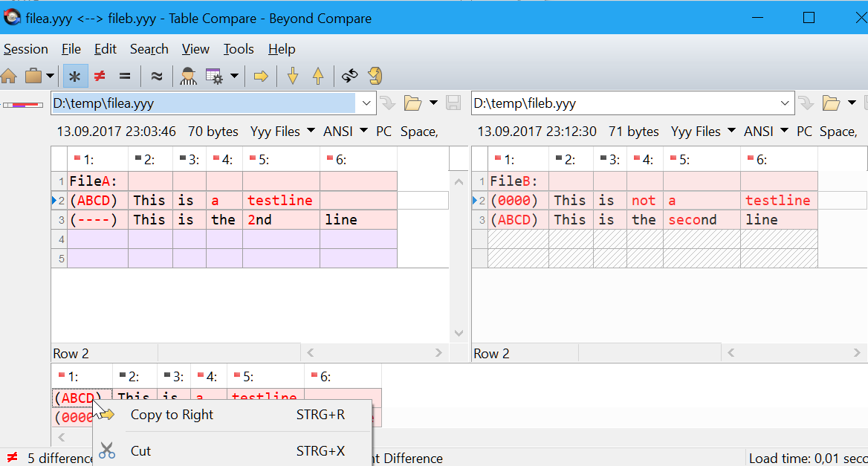Select right cell not in row 2
868x466 pixels.
[x=645, y=201]
